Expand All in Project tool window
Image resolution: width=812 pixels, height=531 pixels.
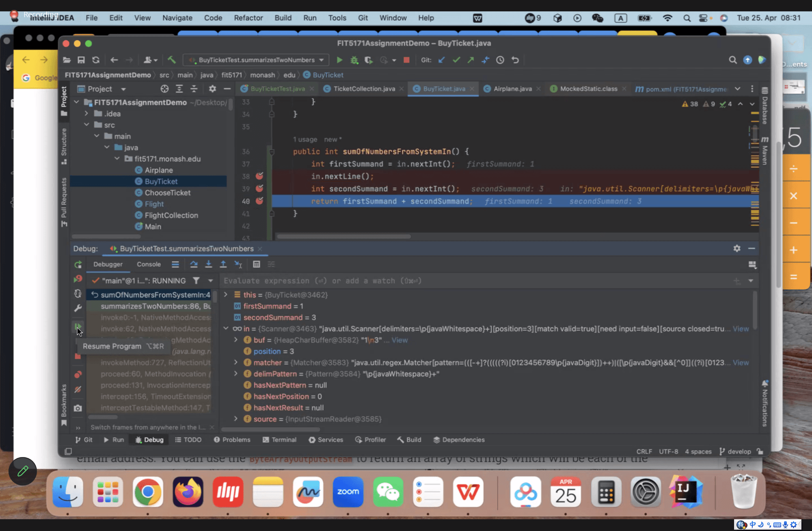179,89
